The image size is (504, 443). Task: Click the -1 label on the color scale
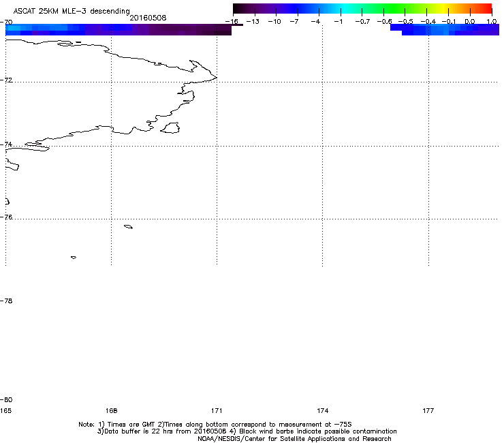click(x=338, y=22)
